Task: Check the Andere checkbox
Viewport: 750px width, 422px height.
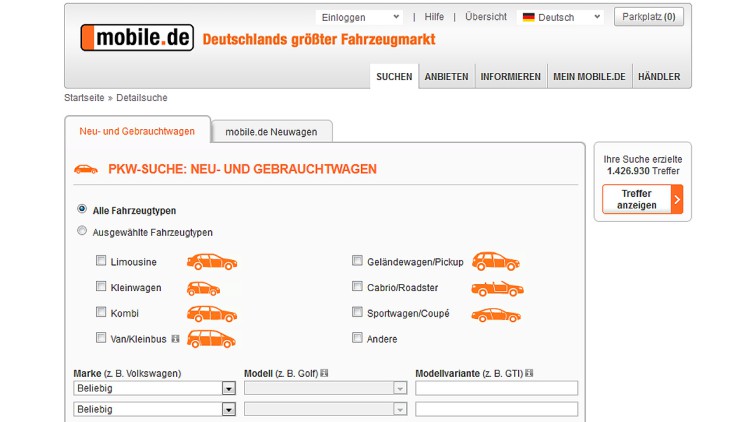Action: coord(357,338)
